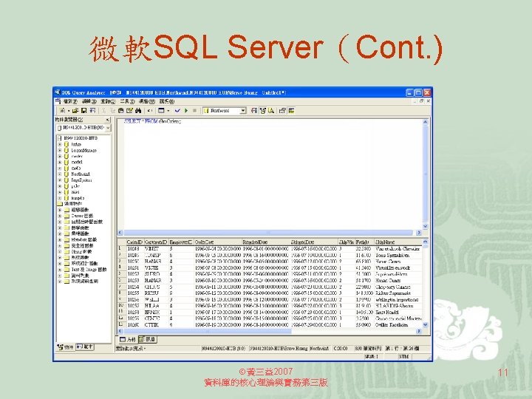
Task: Switch to Templates tab in Object Browser
Action: 85,347
